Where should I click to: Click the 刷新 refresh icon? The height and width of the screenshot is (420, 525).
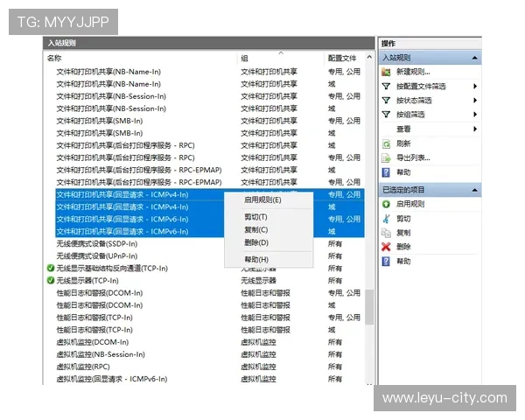[x=386, y=144]
